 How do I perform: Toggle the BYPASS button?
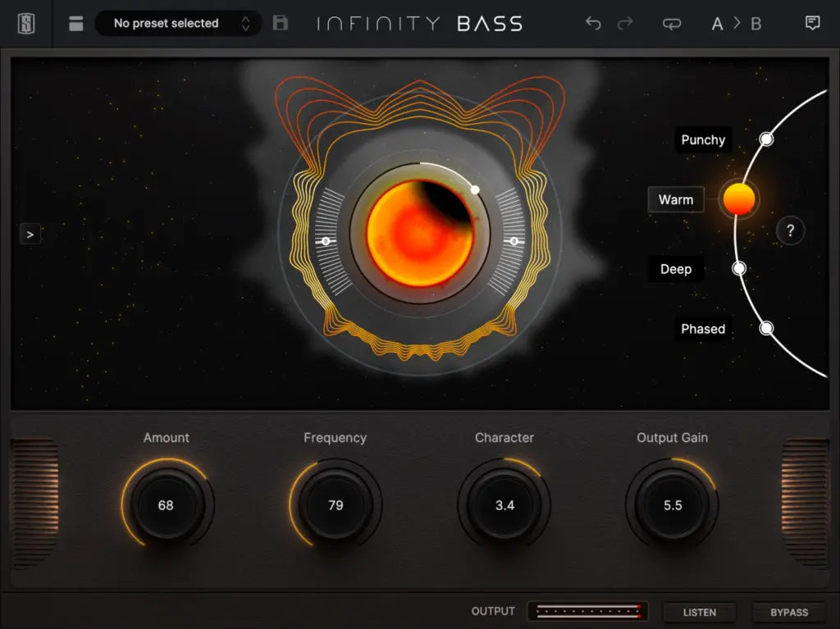pos(788,612)
